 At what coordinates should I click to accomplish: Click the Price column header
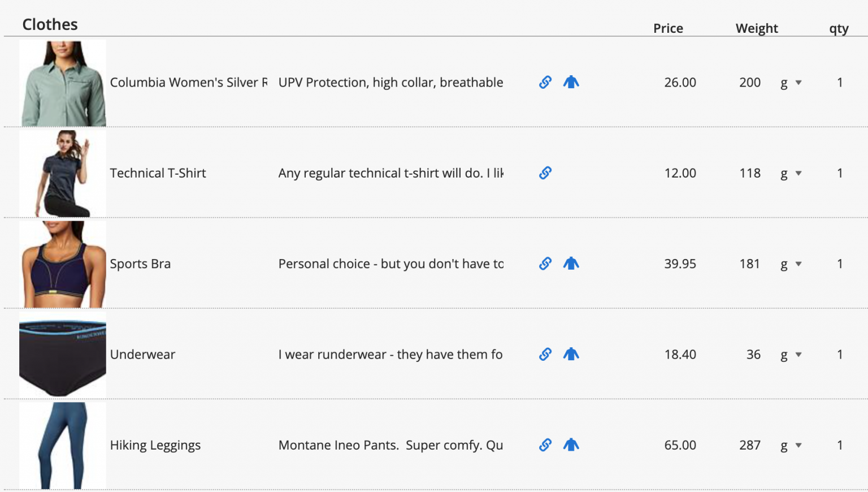pyautogui.click(x=668, y=28)
